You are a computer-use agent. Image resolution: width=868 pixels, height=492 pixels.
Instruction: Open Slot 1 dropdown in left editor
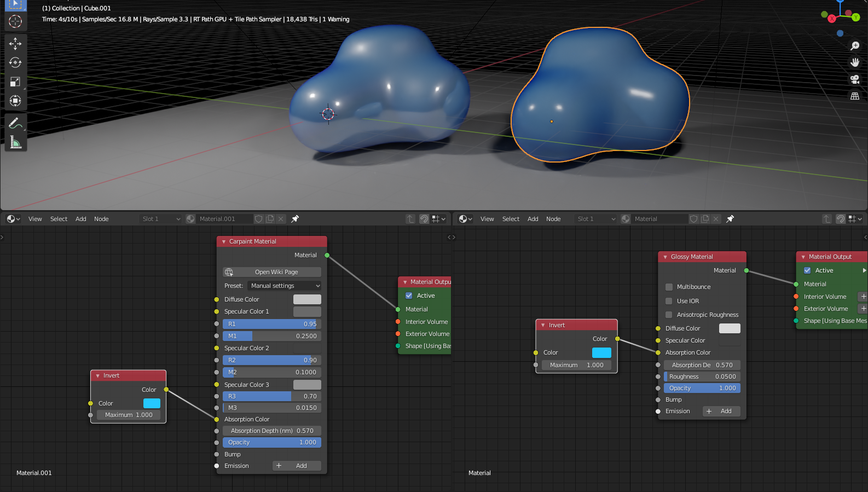[160, 219]
